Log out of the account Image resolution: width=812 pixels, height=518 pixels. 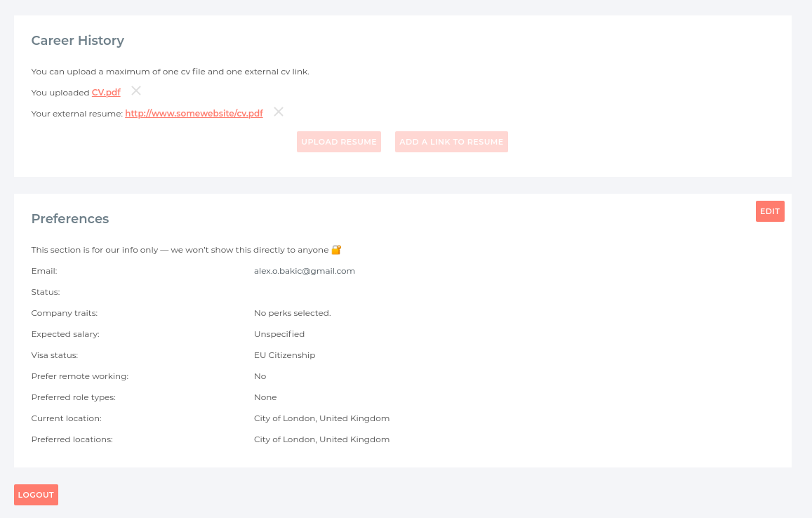click(x=36, y=495)
